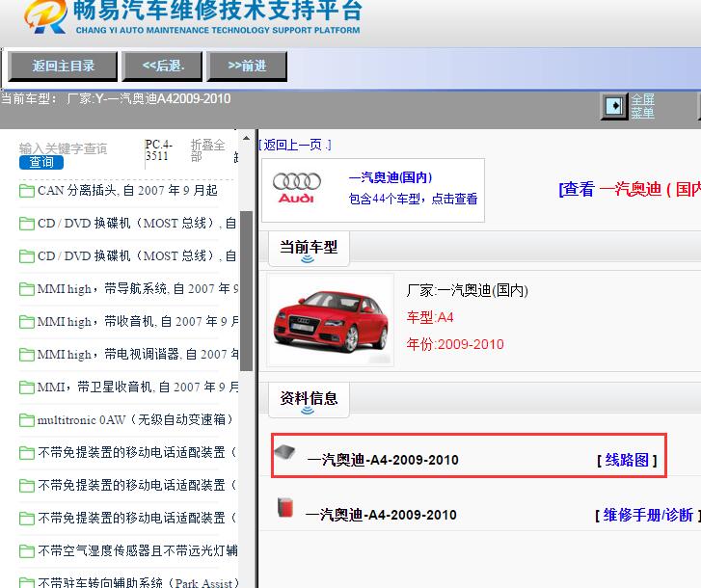Collapse all items with 折叠全部

pyautogui.click(x=207, y=150)
